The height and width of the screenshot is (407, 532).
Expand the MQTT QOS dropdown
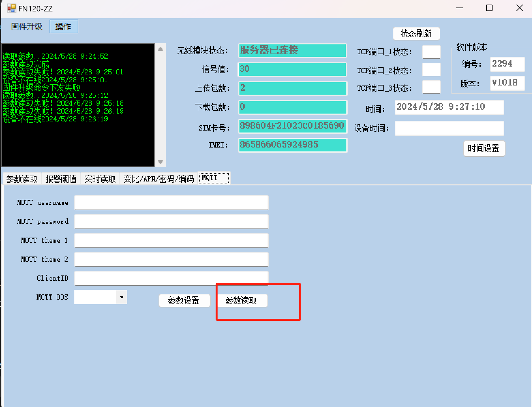click(x=122, y=297)
